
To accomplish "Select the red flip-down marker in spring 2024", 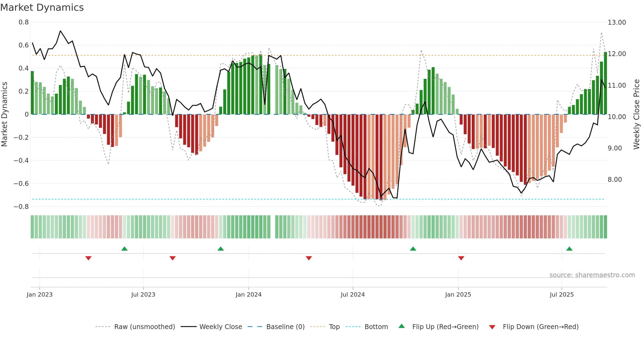I will [x=309, y=258].
